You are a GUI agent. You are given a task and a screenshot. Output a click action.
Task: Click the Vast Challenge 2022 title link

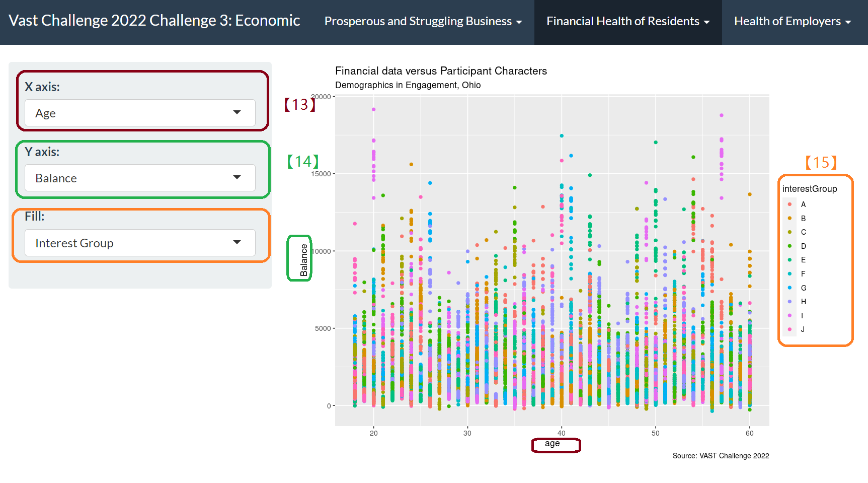pyautogui.click(x=154, y=21)
